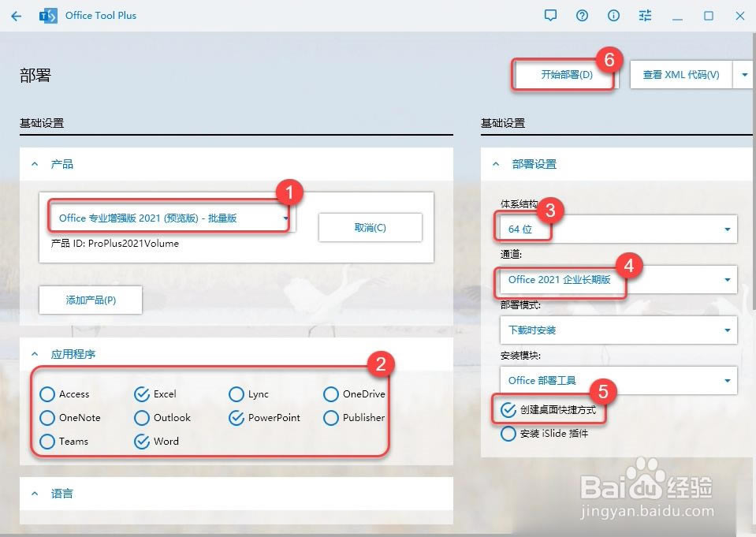
Task: Open the settings sliders icon
Action: pyautogui.click(x=645, y=16)
